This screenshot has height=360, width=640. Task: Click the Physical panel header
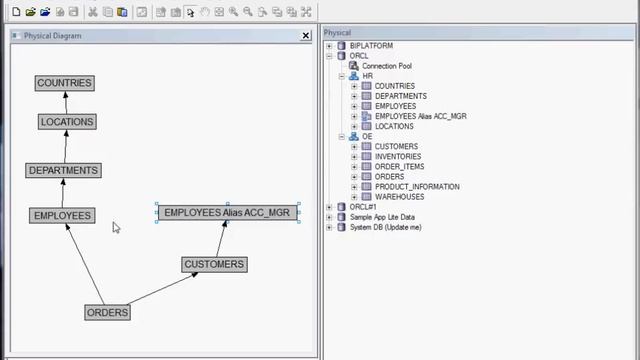point(478,33)
